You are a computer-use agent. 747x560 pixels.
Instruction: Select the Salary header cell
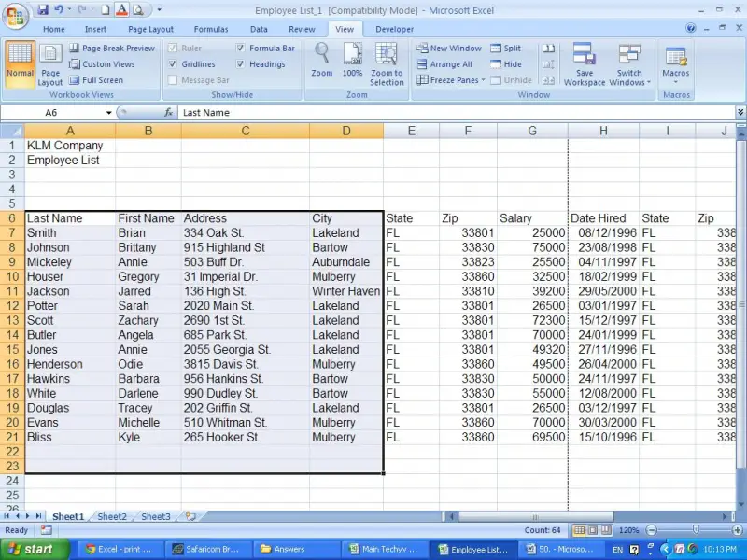pos(532,218)
